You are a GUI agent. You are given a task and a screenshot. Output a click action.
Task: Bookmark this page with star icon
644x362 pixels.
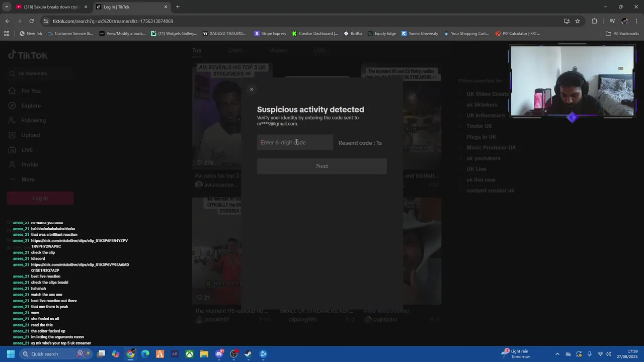click(578, 21)
